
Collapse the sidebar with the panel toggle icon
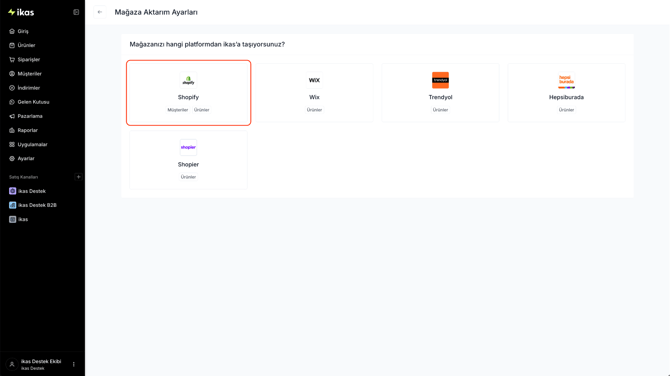point(76,12)
